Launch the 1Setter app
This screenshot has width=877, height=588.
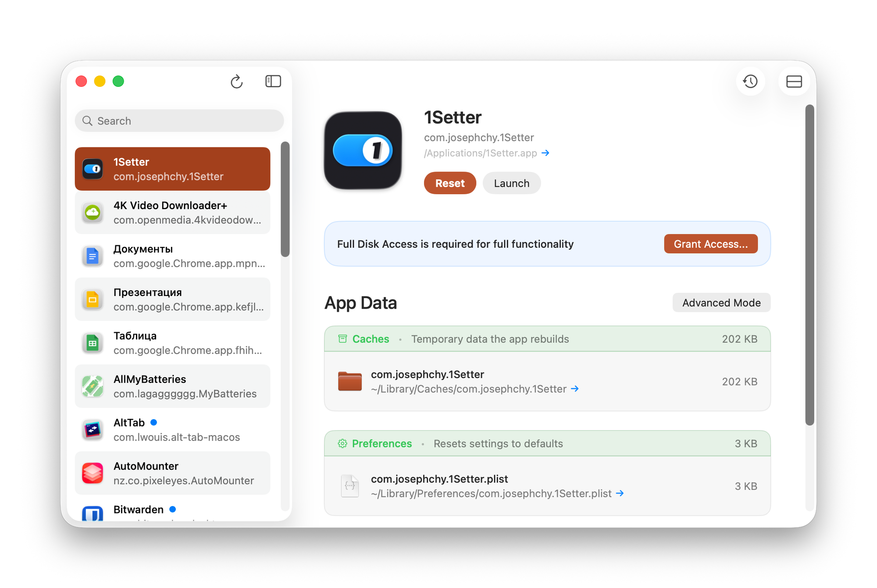pyautogui.click(x=511, y=183)
